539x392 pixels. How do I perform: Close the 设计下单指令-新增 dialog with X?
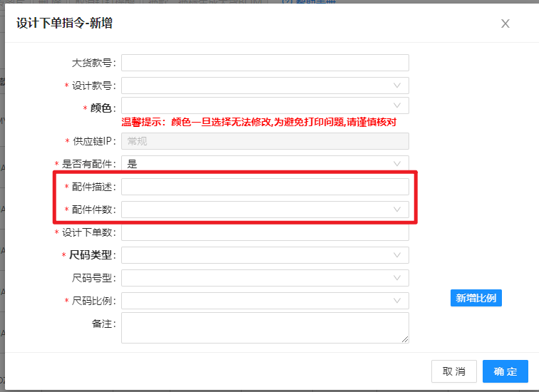(x=505, y=24)
